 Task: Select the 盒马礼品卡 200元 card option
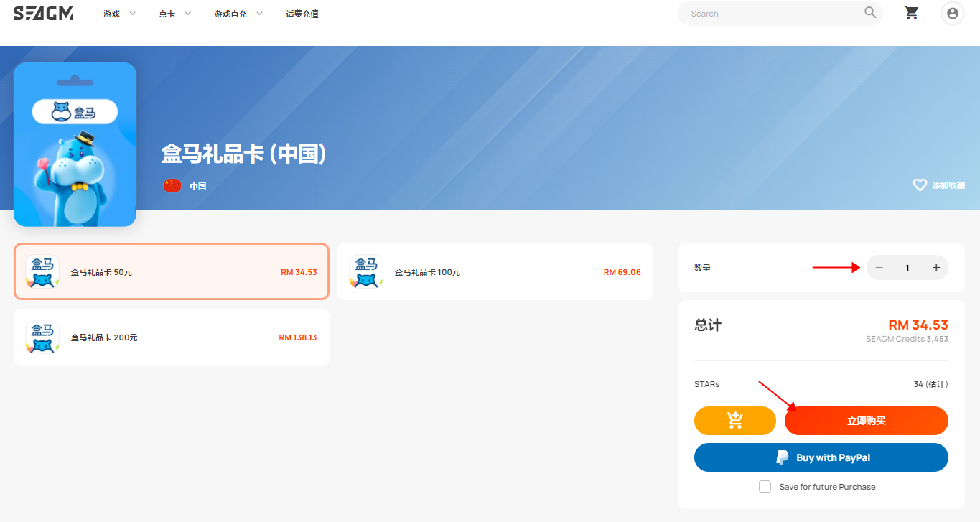(x=172, y=337)
